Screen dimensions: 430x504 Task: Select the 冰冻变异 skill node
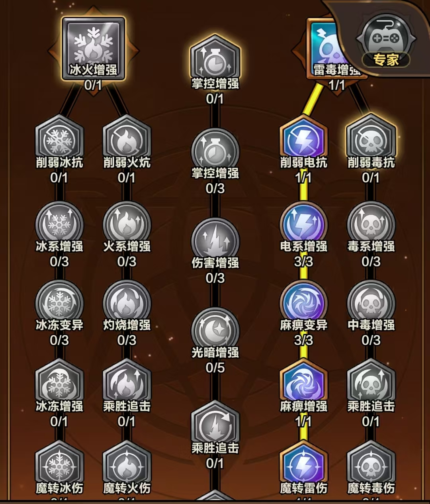point(59,303)
